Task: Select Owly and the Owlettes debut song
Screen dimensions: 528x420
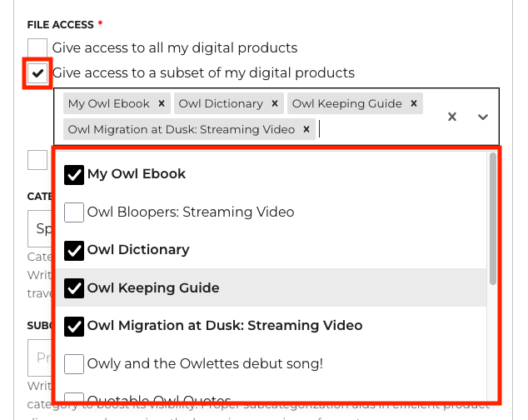Action: (74, 364)
